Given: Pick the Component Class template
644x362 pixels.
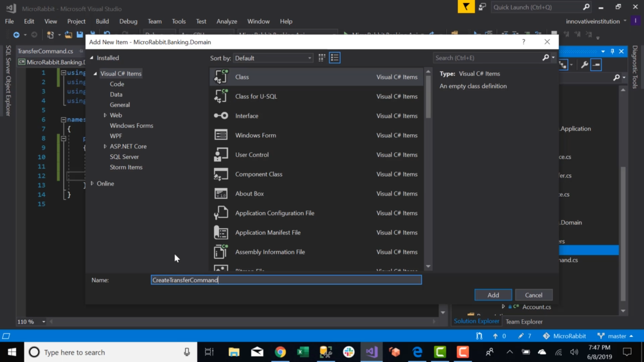Looking at the screenshot, I should point(317,174).
